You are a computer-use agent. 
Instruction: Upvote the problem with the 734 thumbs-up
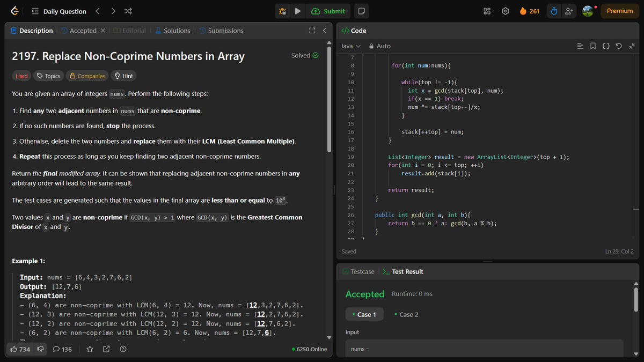click(x=19, y=349)
